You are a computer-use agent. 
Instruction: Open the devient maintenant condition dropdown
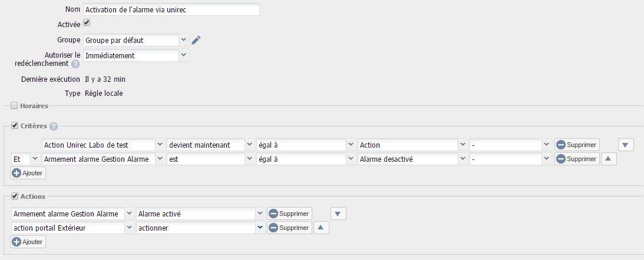[211, 145]
